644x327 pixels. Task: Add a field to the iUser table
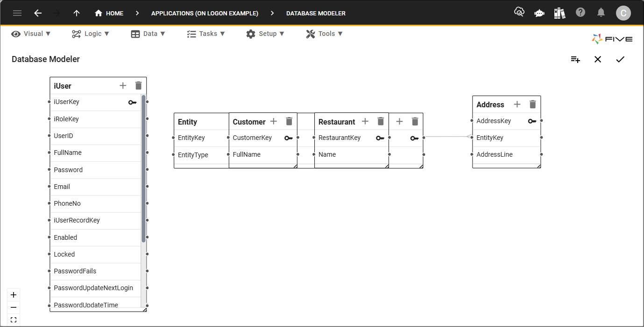pyautogui.click(x=123, y=85)
